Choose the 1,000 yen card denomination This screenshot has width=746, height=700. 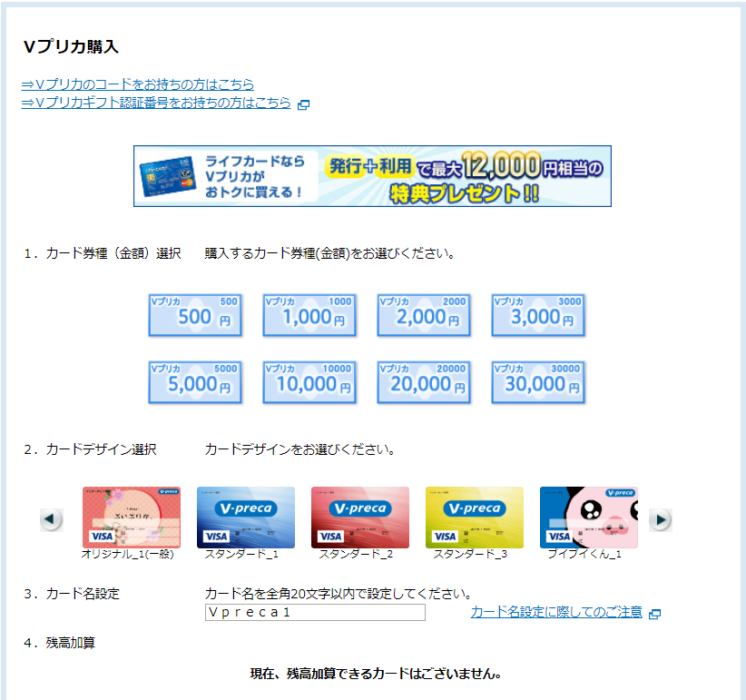pos(309,315)
